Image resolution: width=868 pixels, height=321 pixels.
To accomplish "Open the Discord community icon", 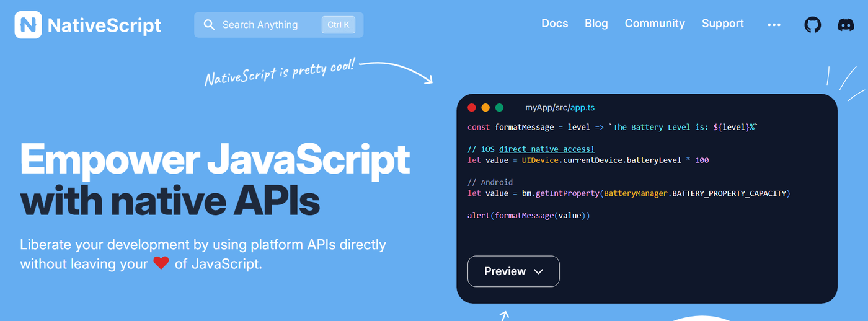I will 846,25.
